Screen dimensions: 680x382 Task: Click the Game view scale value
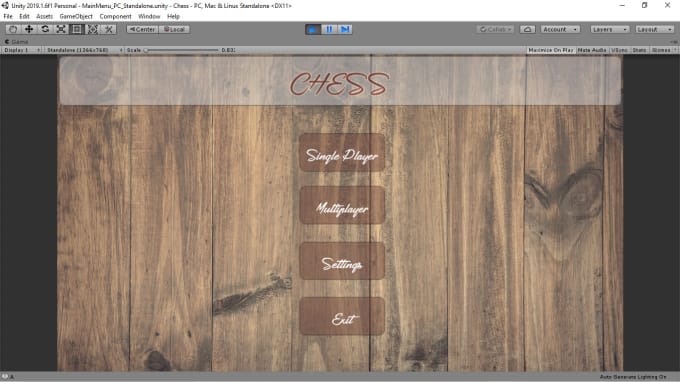click(x=228, y=50)
